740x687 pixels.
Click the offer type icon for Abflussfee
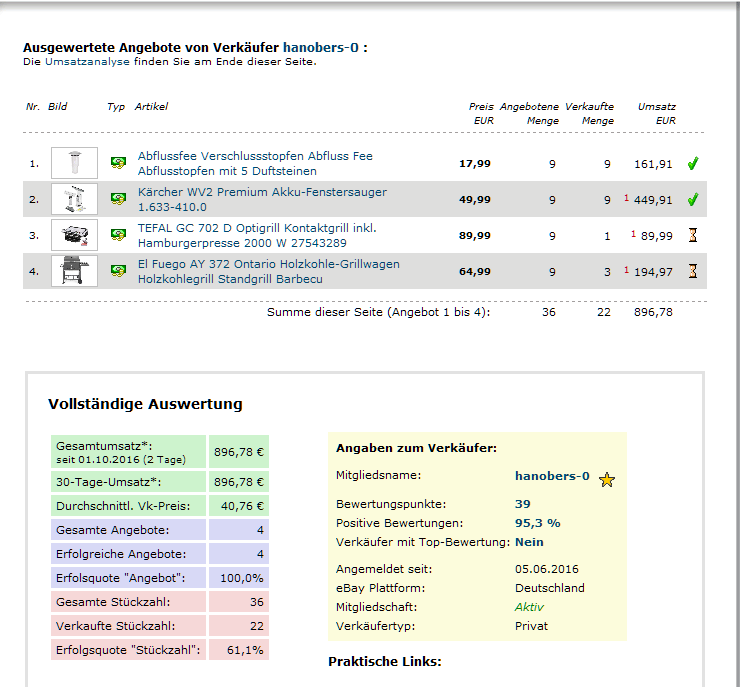click(118, 163)
